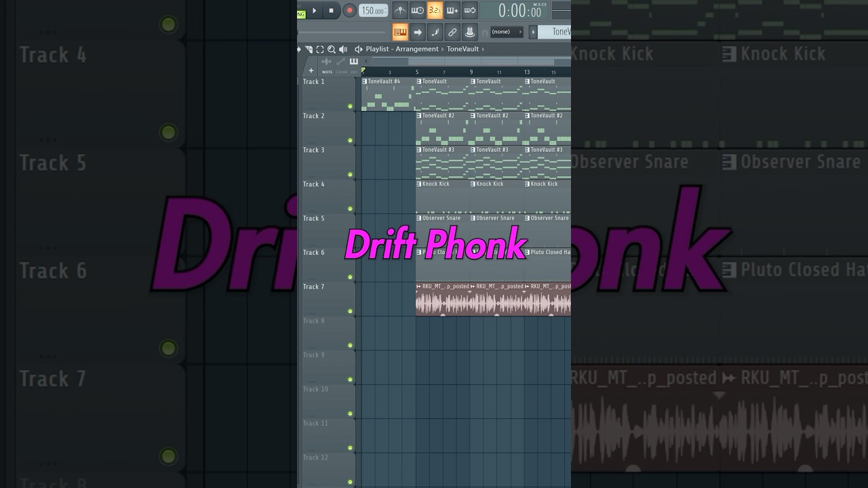
Task: Click the ToneVault pattern name field
Action: pyautogui.click(x=555, y=32)
